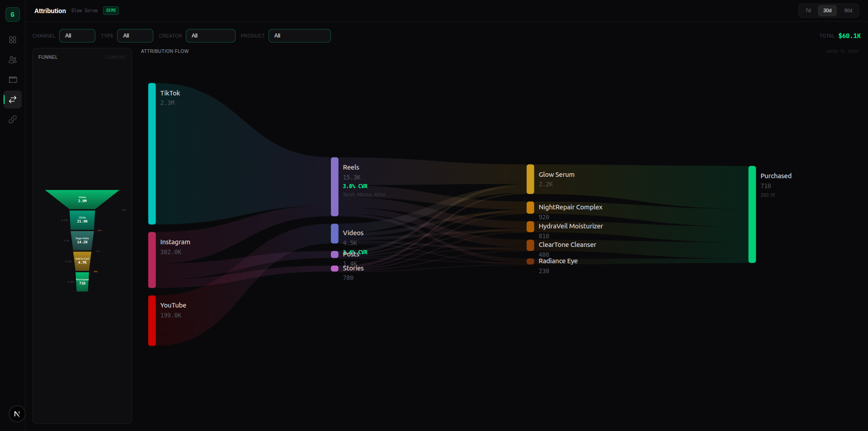Image resolution: width=868 pixels, height=431 pixels.
Task: Click the Purchased stage in the funnel
Action: point(82,282)
